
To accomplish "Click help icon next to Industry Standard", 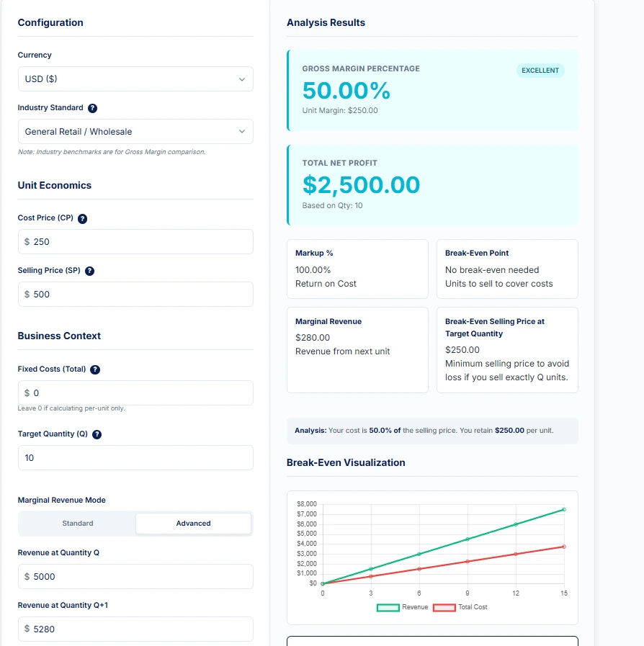I will pos(92,108).
